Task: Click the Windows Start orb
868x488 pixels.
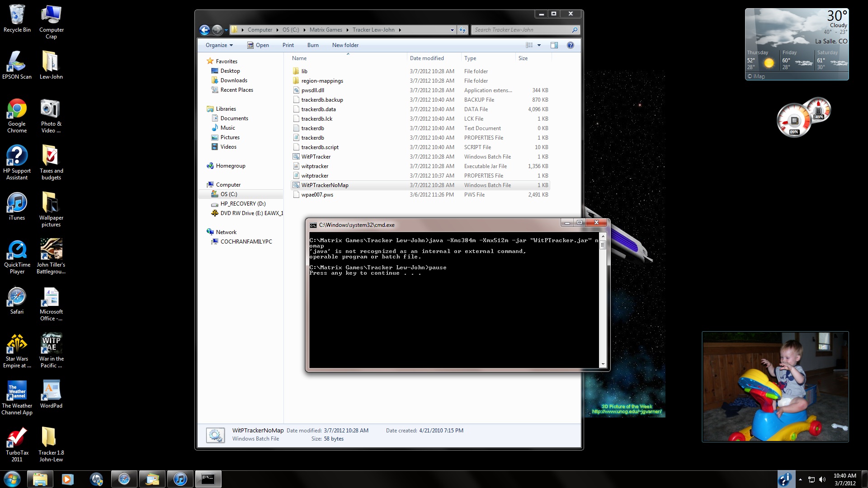Action: [12, 479]
